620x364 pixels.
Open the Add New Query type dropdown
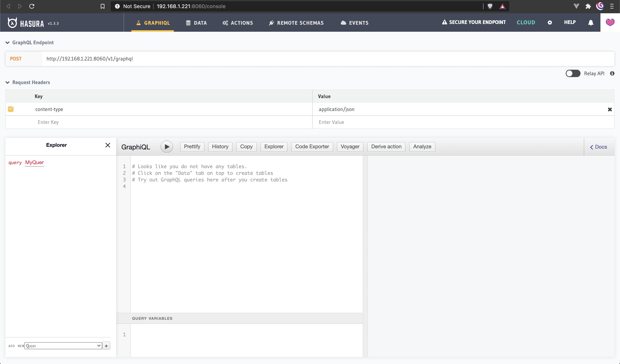(63, 346)
